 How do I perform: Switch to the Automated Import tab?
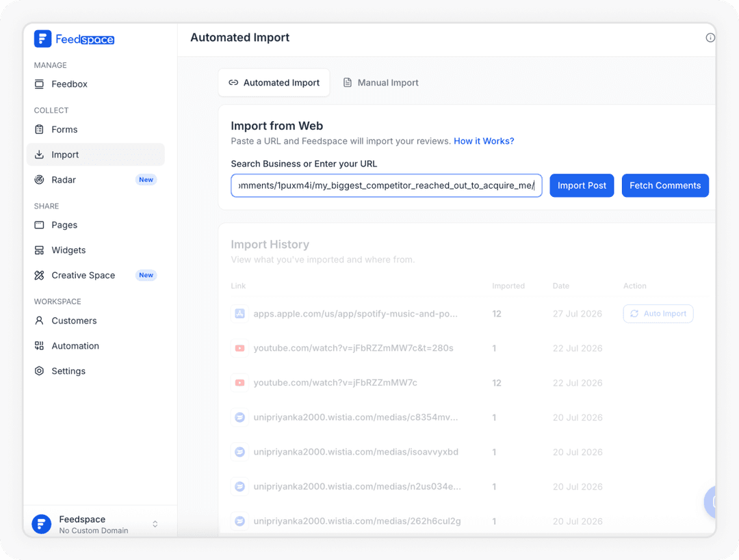(274, 83)
